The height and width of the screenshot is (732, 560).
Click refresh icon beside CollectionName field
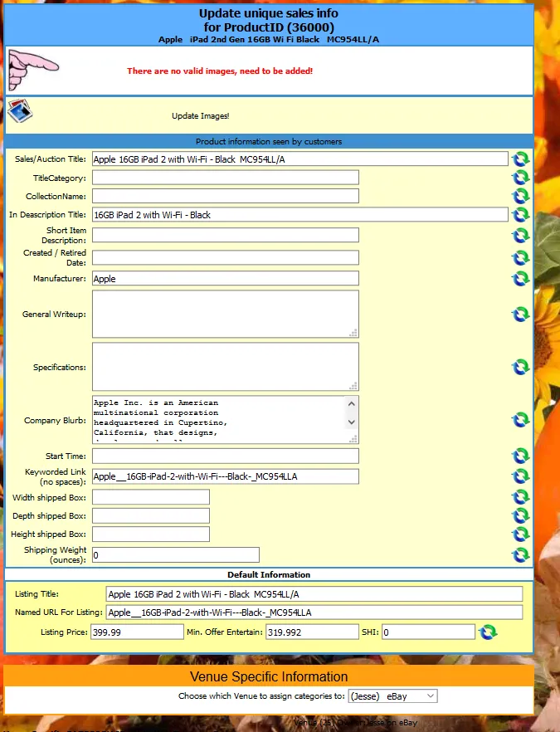[520, 196]
